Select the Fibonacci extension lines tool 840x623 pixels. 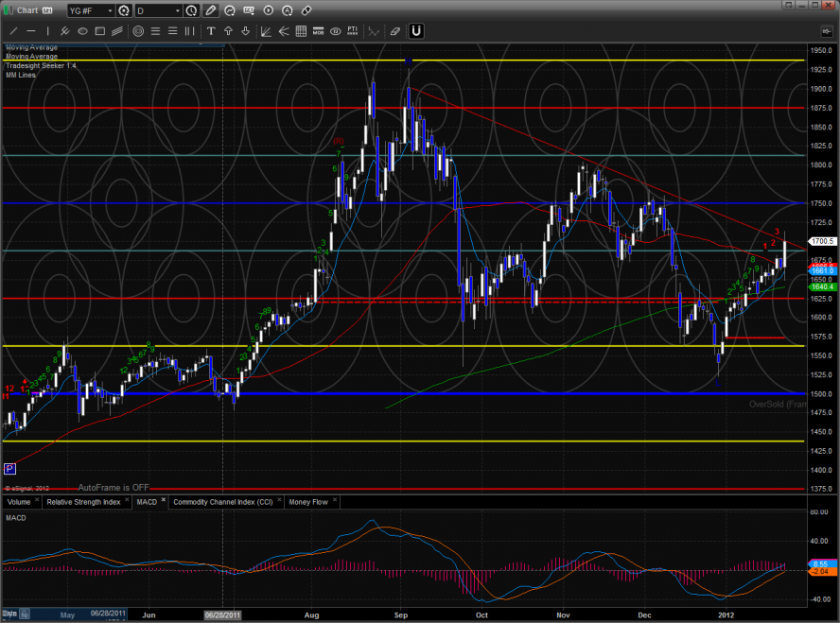click(x=172, y=31)
